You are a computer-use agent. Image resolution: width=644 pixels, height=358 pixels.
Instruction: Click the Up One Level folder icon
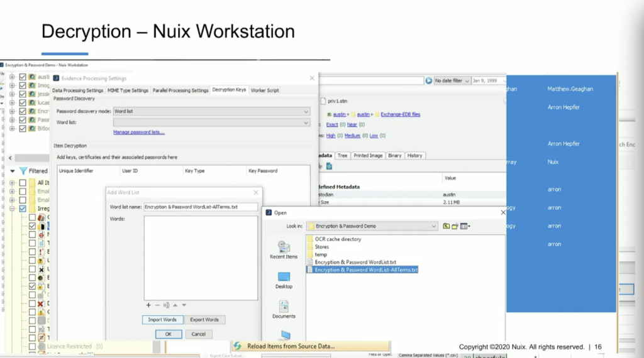coord(446,226)
